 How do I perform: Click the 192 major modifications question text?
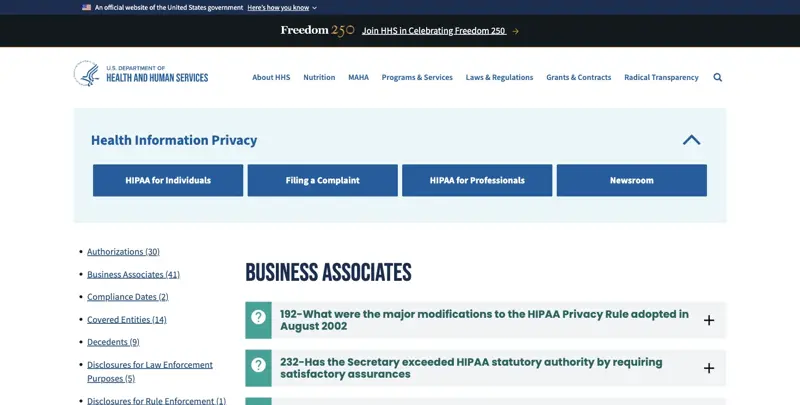pos(484,320)
